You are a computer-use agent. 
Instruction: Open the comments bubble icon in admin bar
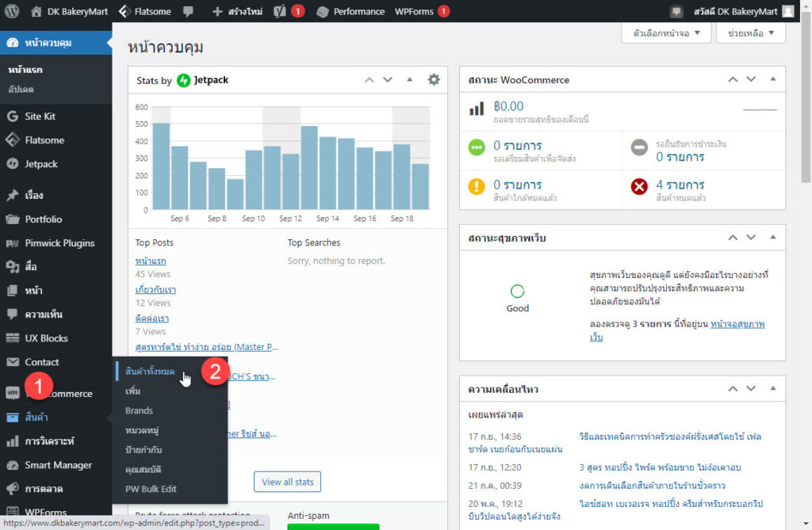[188, 11]
